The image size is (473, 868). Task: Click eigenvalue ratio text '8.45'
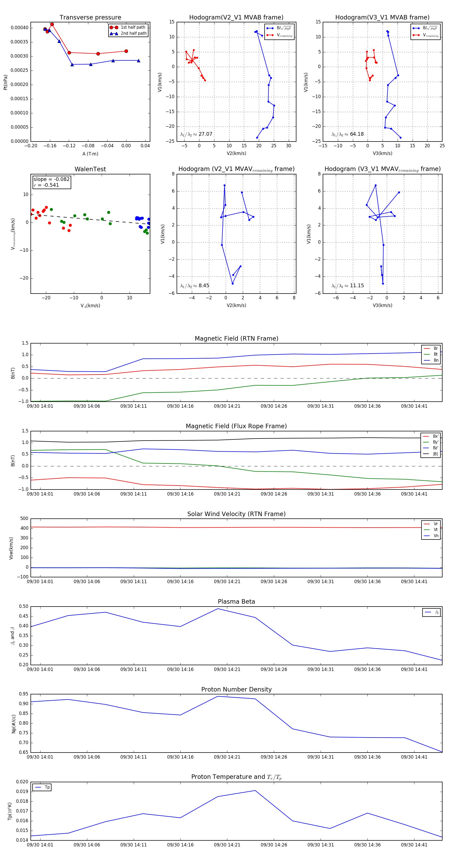pos(204,286)
